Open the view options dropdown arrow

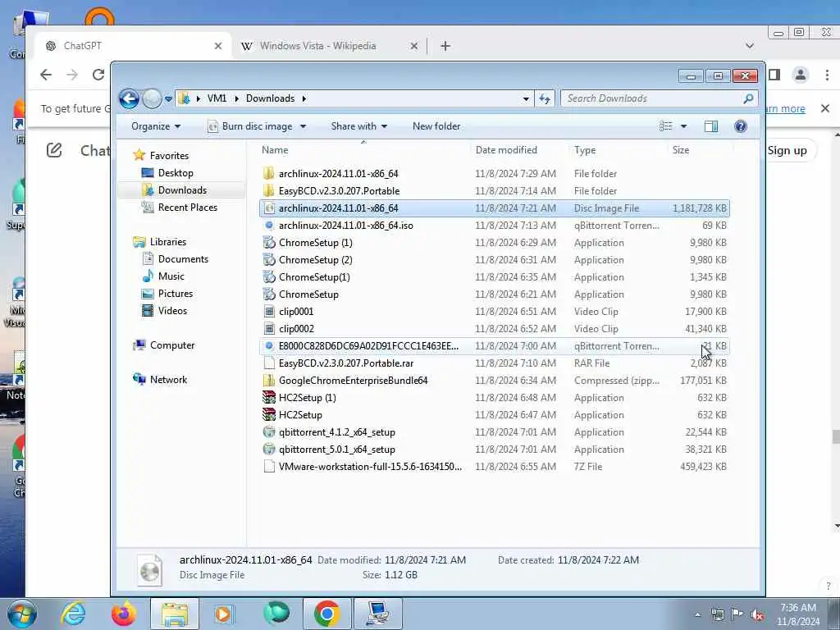pyautogui.click(x=683, y=126)
